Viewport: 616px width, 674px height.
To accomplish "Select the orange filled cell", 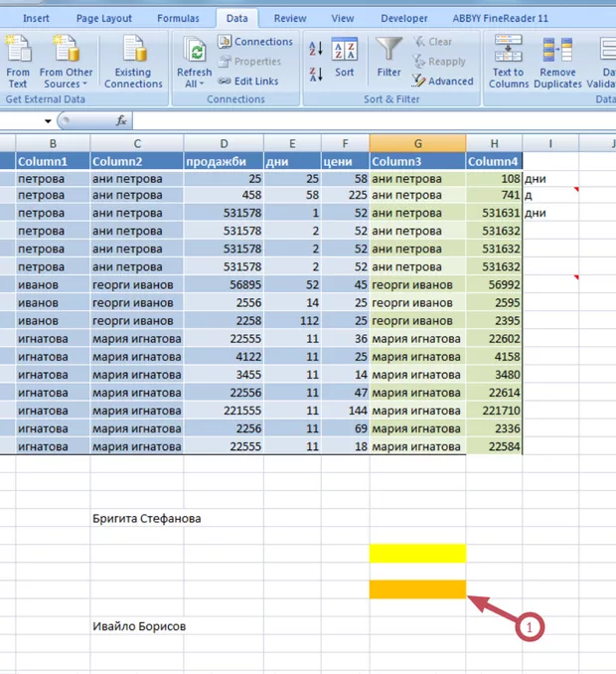I will pos(417,590).
